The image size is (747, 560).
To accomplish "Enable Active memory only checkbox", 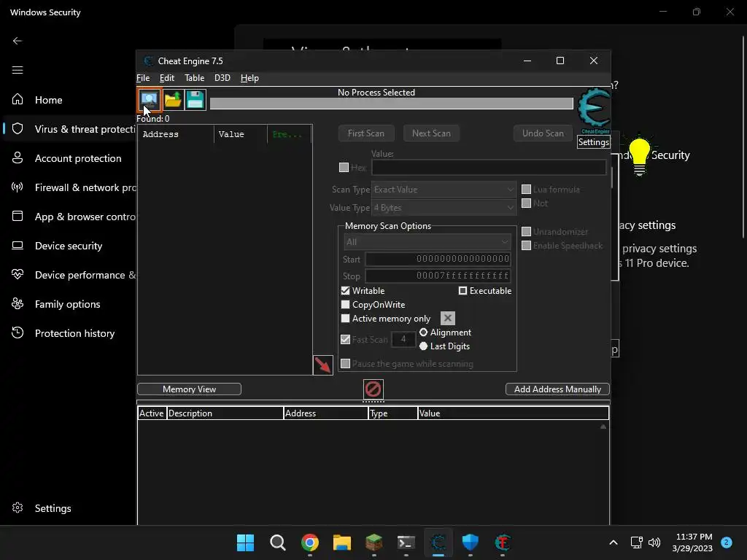I will [x=345, y=318].
